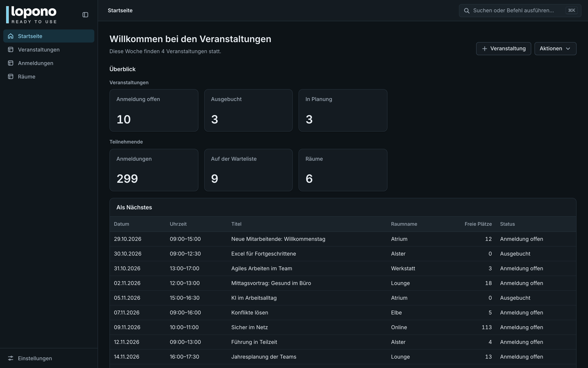Click 'Konflikte lösen' event title
Screen dimensions: 588x368
point(249,313)
